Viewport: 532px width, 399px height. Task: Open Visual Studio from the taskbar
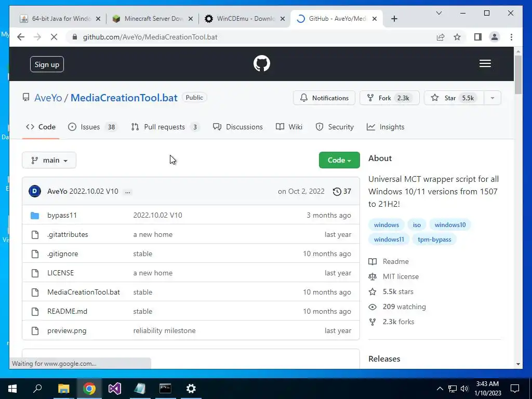click(115, 389)
